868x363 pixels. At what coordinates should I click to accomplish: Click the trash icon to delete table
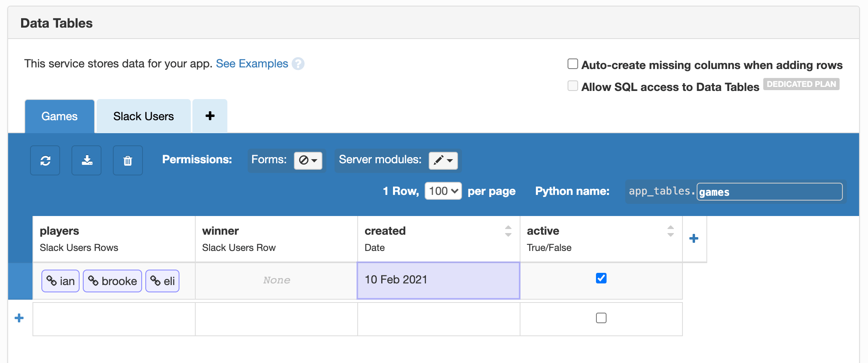[x=128, y=161]
